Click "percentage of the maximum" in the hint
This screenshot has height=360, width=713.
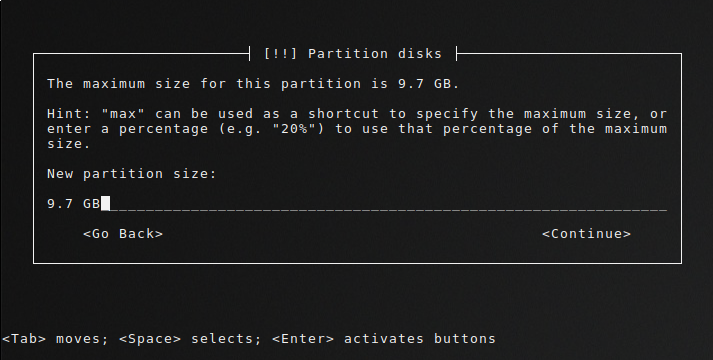(x=555, y=129)
